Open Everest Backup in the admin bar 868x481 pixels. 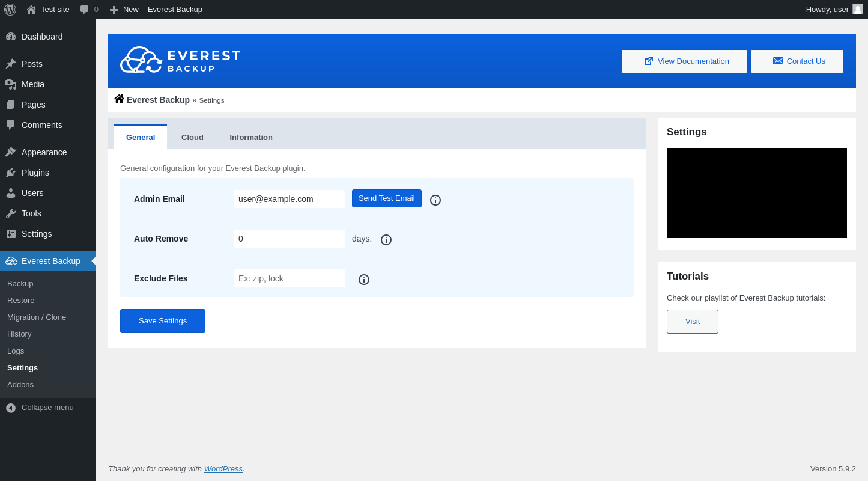point(175,10)
